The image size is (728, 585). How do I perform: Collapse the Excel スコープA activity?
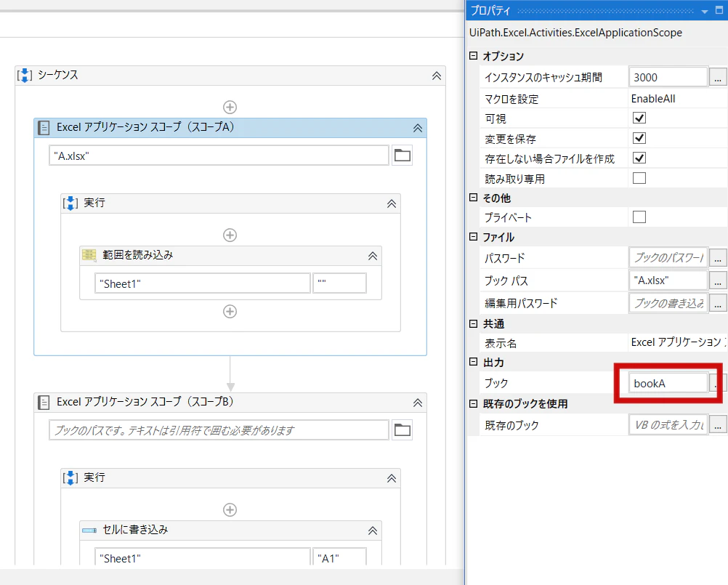click(x=418, y=128)
